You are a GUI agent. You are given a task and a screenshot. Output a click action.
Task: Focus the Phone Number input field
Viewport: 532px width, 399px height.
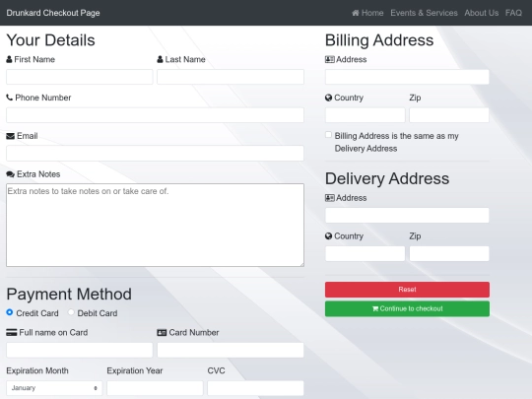[x=155, y=115]
